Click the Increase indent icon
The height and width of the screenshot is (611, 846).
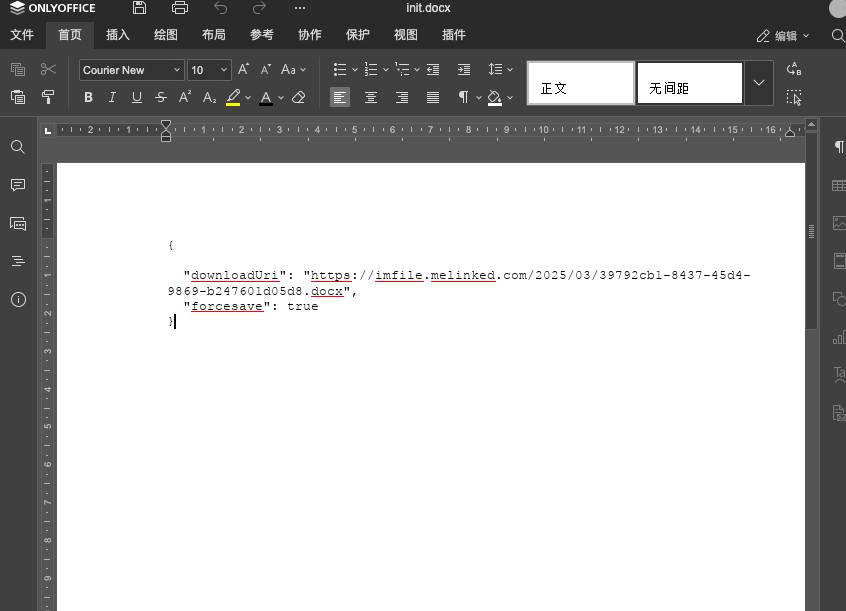[x=464, y=69]
